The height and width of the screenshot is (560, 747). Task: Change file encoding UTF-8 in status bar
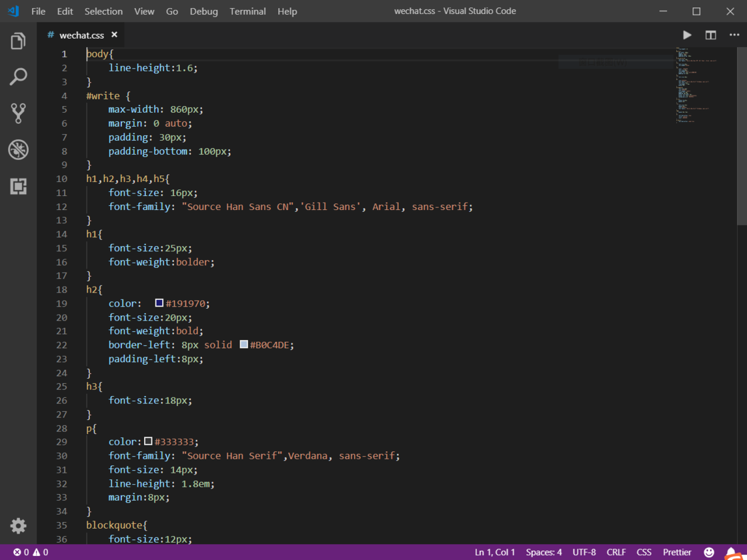pos(584,552)
